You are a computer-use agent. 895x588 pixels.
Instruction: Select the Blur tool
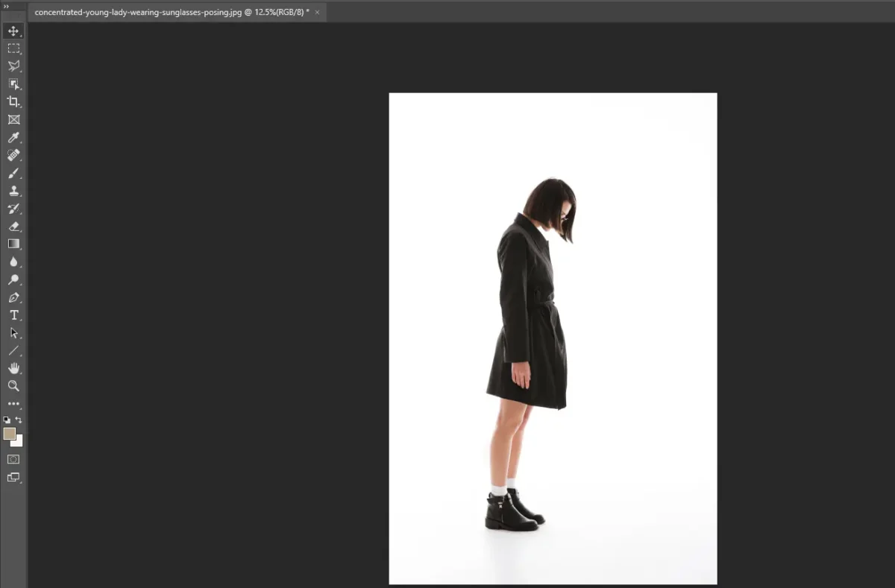click(x=13, y=262)
